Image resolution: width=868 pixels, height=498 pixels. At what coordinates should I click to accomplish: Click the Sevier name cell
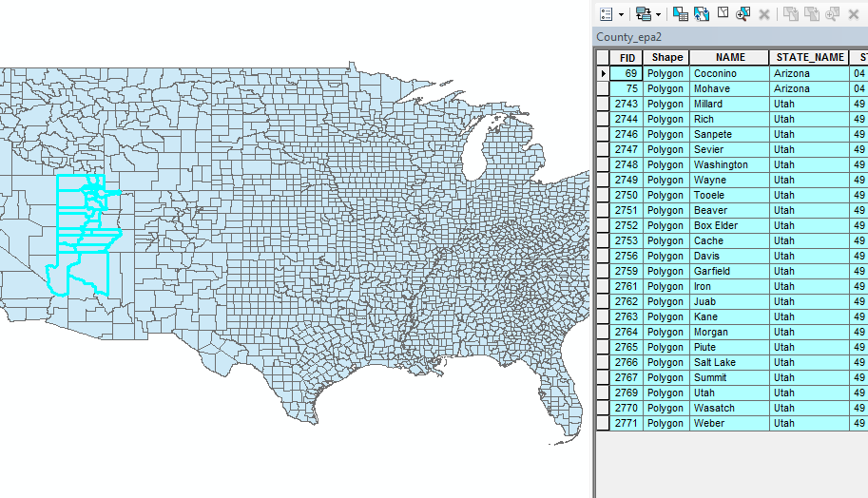pyautogui.click(x=729, y=149)
